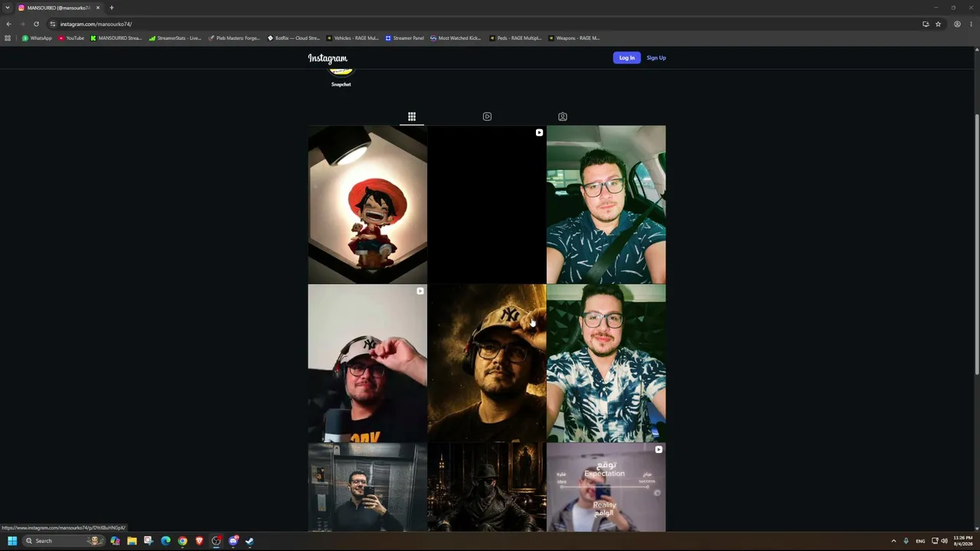Open the YouTube bookmark
The width and height of the screenshot is (980, 551).
tap(71, 37)
